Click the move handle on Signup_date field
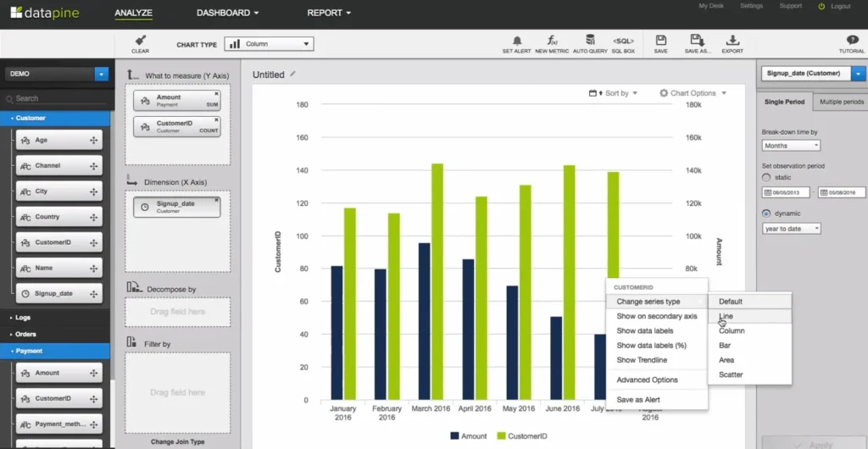The image size is (868, 449). pyautogui.click(x=93, y=294)
